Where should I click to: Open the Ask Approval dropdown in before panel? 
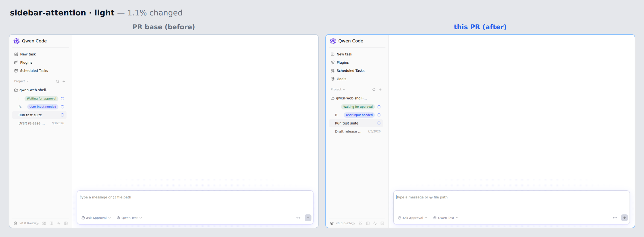point(96,218)
